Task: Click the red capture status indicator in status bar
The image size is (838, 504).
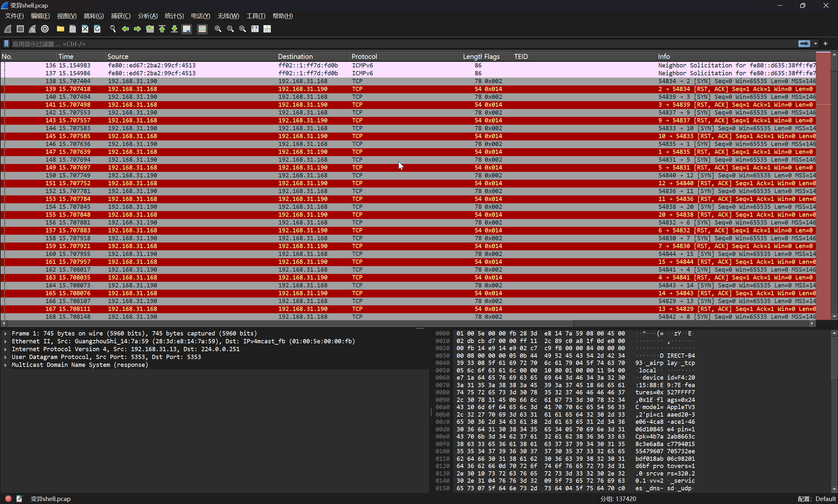Action: coord(9,498)
